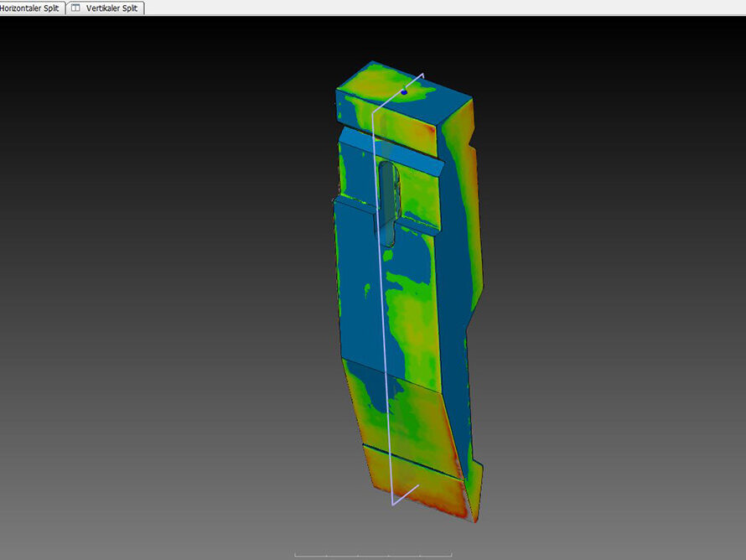Click the scale bar below the viewport

point(373,554)
